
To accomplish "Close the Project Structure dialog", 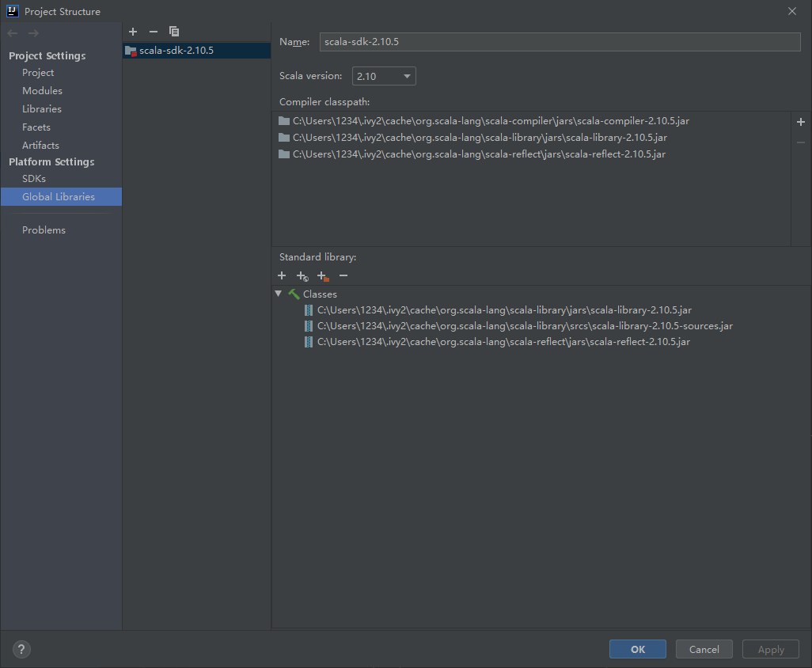I will [x=791, y=11].
